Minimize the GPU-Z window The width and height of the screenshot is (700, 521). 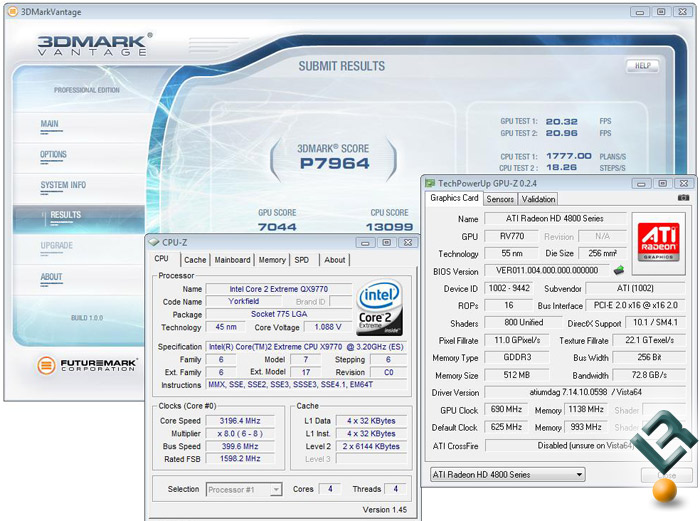[641, 183]
